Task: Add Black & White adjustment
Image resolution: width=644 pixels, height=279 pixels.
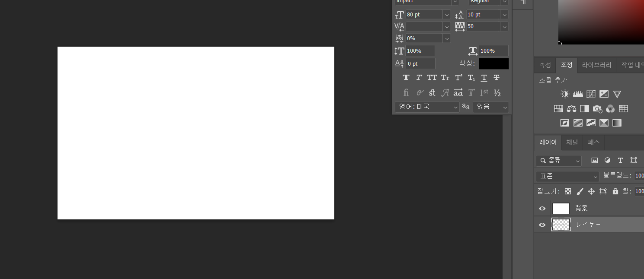Action: coord(584,108)
